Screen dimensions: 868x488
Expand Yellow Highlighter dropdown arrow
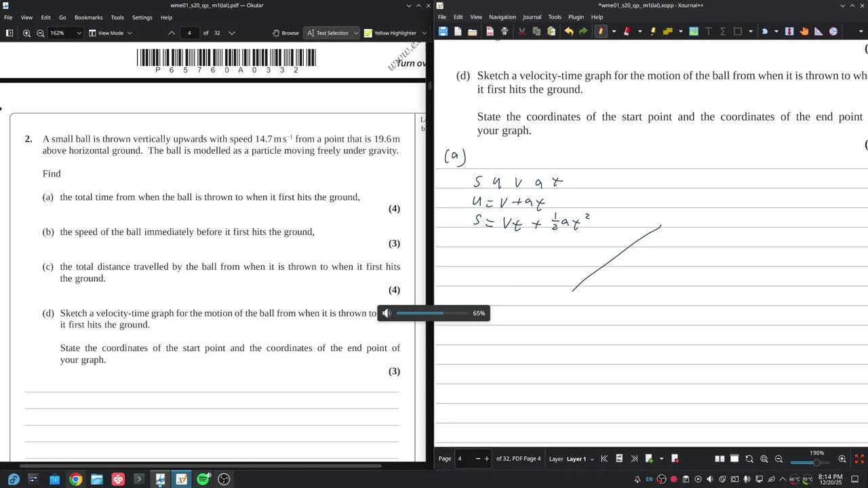424,33
